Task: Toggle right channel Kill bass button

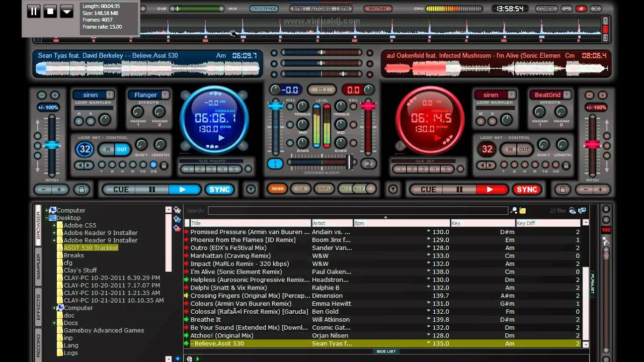Action: pyautogui.click(x=354, y=142)
